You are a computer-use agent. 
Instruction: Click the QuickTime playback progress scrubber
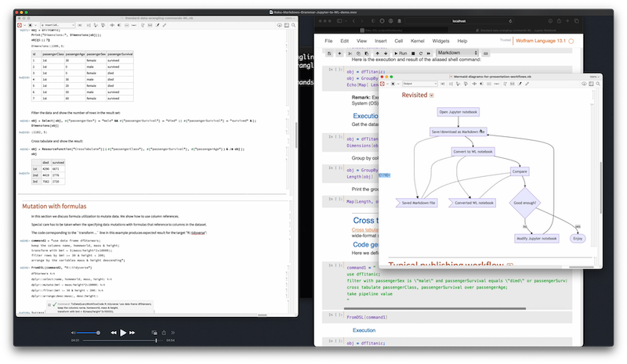(156, 341)
